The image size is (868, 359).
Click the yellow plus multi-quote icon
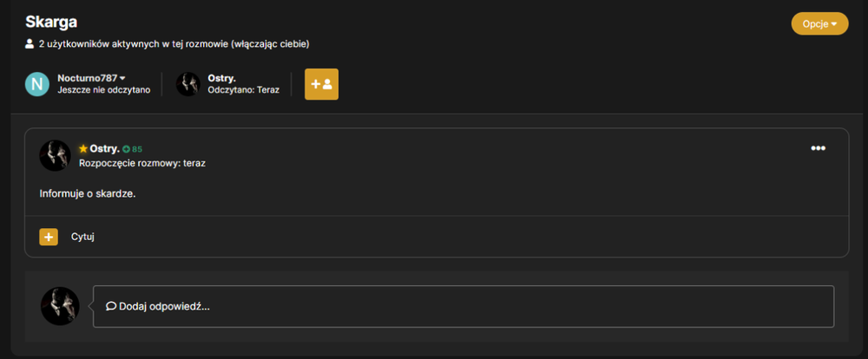49,237
